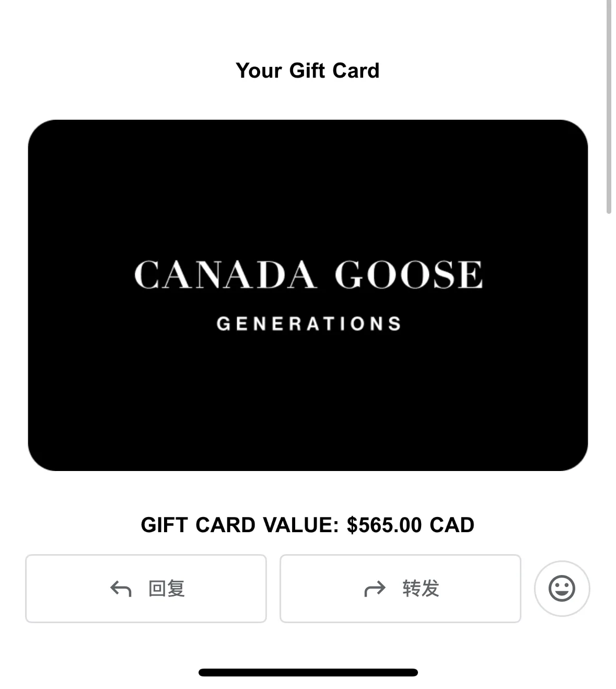The height and width of the screenshot is (689, 616).
Task: Click the forward arrow icon
Action: click(375, 589)
